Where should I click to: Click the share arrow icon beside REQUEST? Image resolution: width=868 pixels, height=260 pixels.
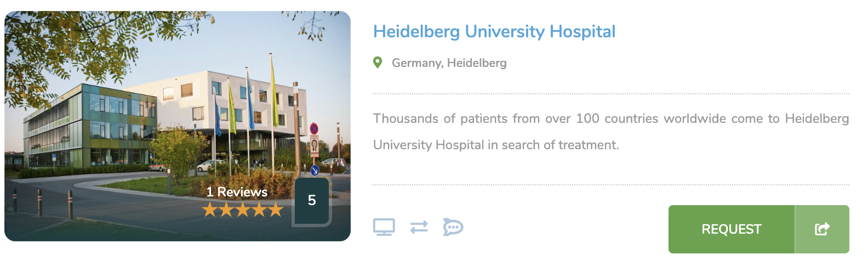822,229
